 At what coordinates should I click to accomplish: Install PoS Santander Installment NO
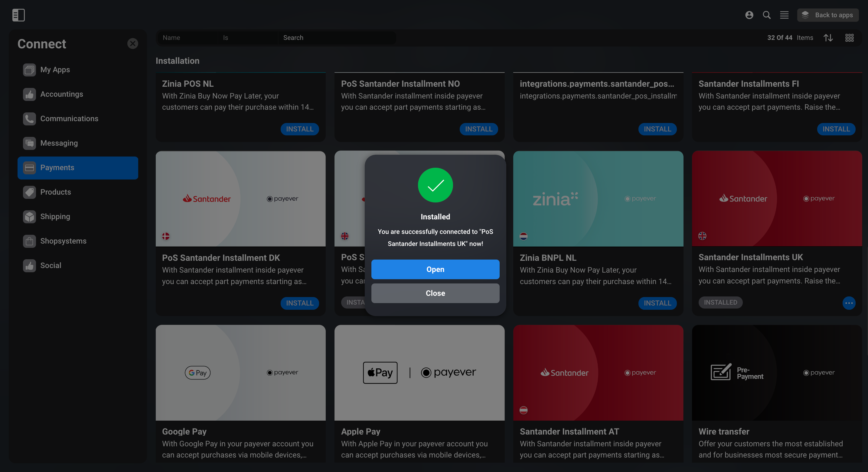[478, 129]
